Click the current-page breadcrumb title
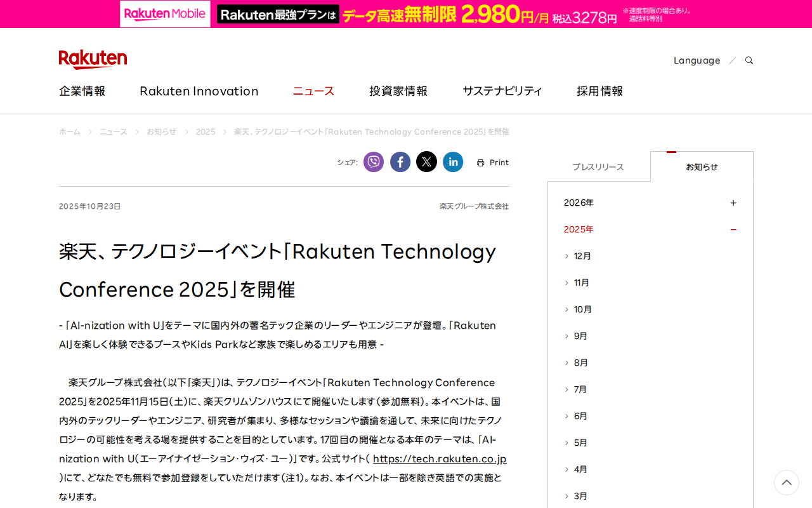The image size is (812, 508). click(372, 132)
